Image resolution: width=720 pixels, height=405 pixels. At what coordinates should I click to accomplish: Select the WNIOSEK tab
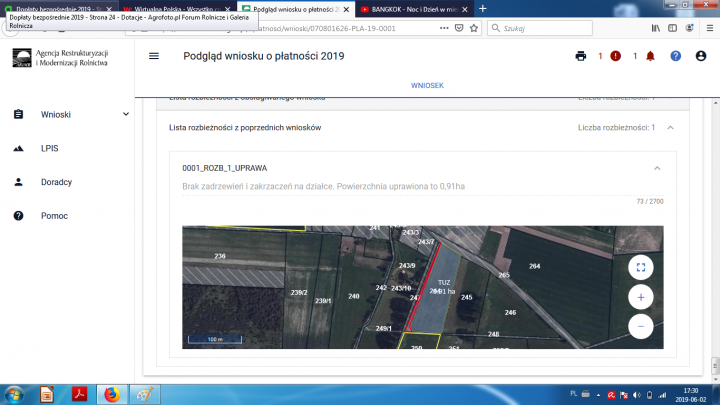click(427, 85)
